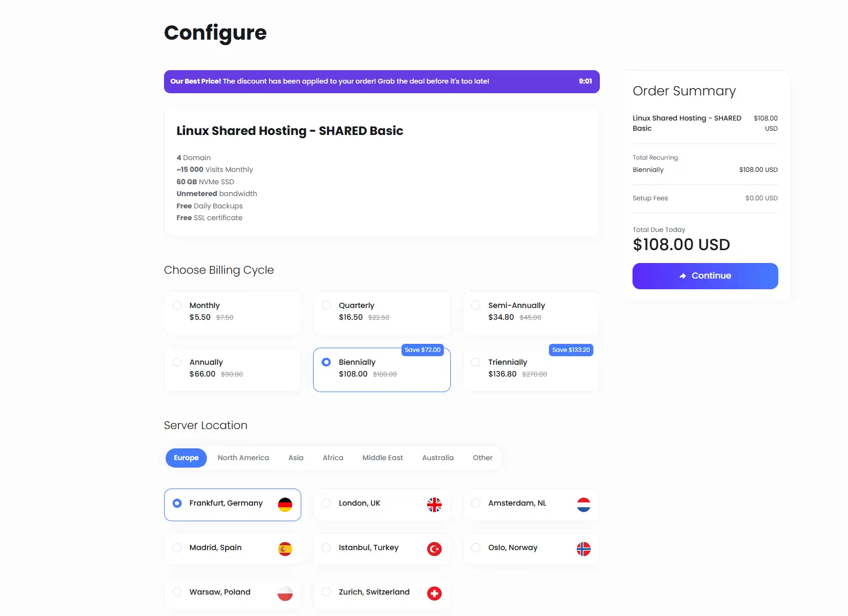Click the discount countdown timer banner
848x616 pixels.
click(382, 81)
